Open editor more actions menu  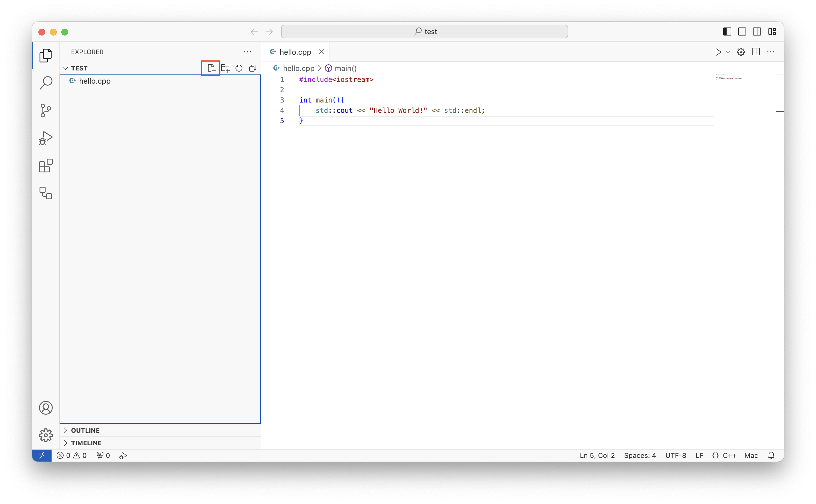[771, 52]
